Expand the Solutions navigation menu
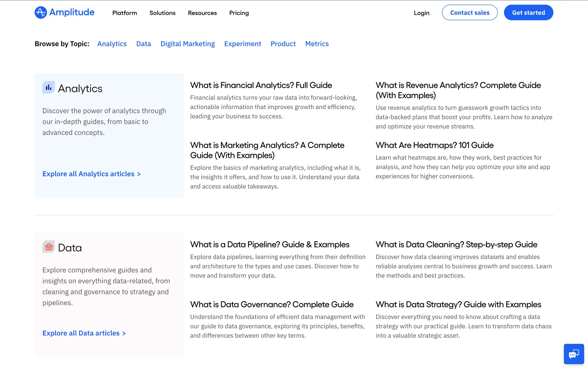This screenshot has height=368, width=588. [162, 13]
